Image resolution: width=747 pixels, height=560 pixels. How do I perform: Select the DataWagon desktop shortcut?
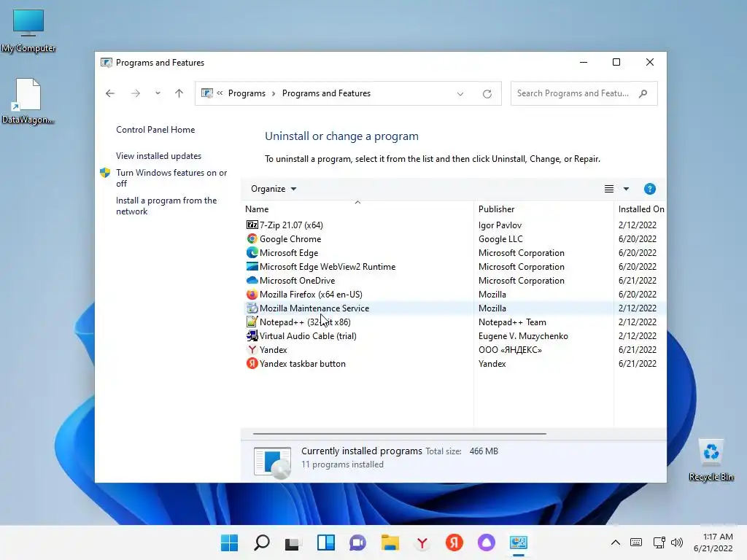[x=28, y=101]
